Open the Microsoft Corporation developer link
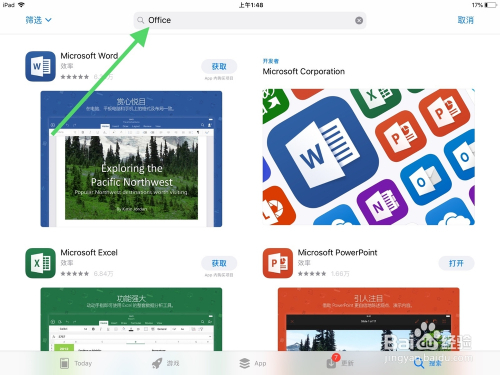This screenshot has height=375, width=500. coord(304,71)
